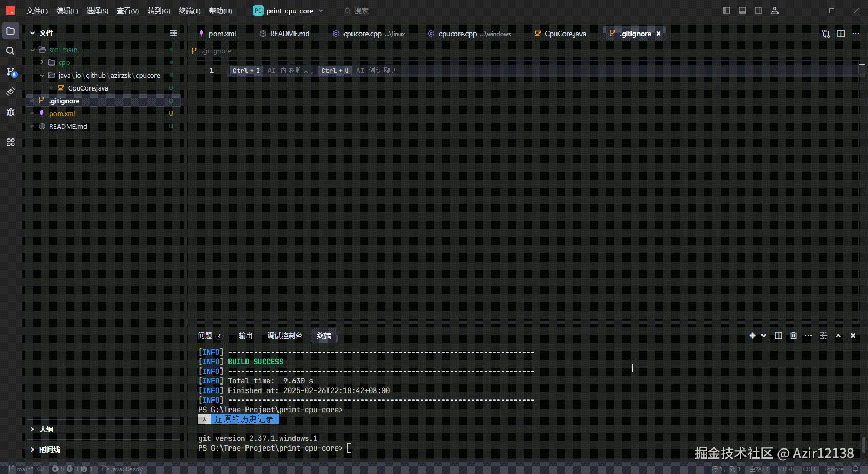Open errors and warnings count in status bar

click(x=72, y=469)
